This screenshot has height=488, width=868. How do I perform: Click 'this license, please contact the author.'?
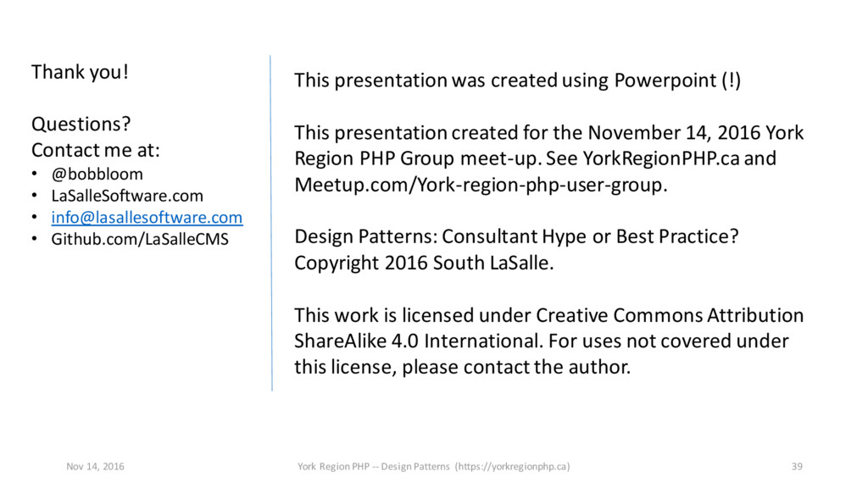pos(462,367)
